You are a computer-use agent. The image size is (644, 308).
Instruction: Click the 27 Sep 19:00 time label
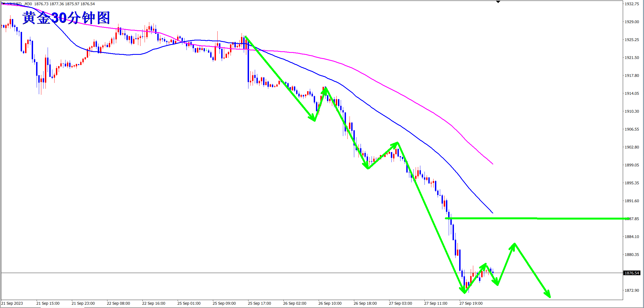[x=471, y=303]
